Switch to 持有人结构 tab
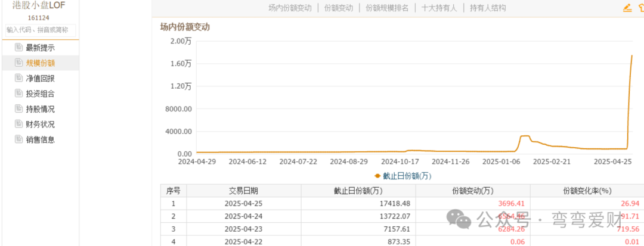 [488, 8]
